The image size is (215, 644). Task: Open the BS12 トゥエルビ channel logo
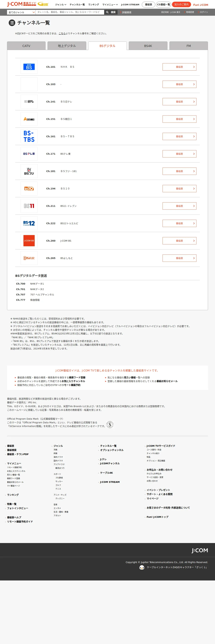[x=29, y=223]
